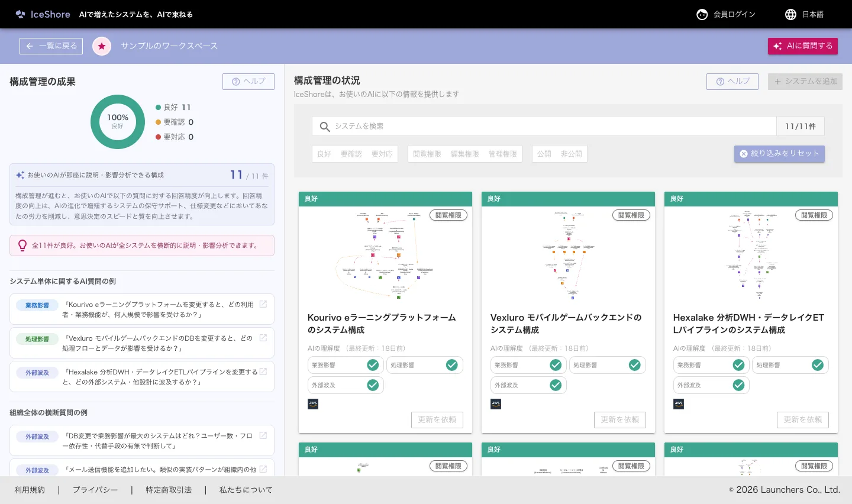The image size is (852, 504).
Task: Click 更新を依頼 on Hexalake card
Action: point(803,420)
